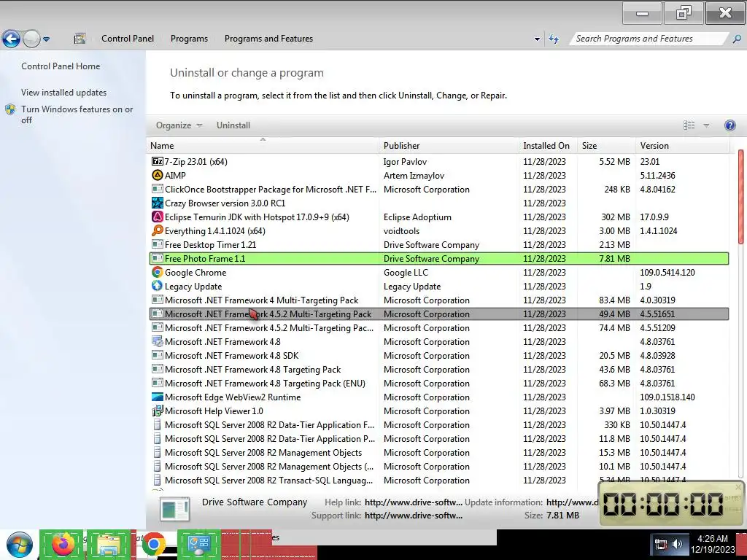This screenshot has width=747, height=560.
Task: Click the Microsoft .NET Framework 4.8 icon
Action: [158, 341]
